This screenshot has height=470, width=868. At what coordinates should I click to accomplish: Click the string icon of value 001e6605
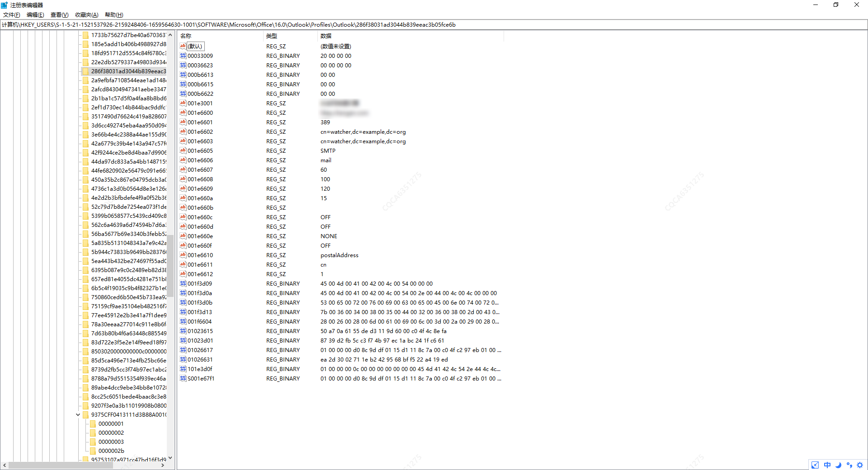coord(183,150)
